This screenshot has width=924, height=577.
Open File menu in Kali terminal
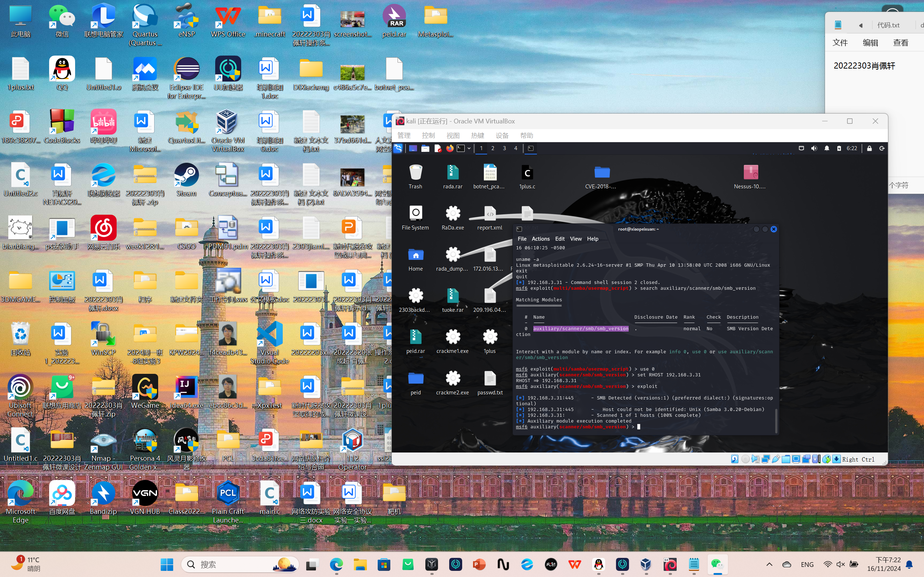click(x=522, y=239)
